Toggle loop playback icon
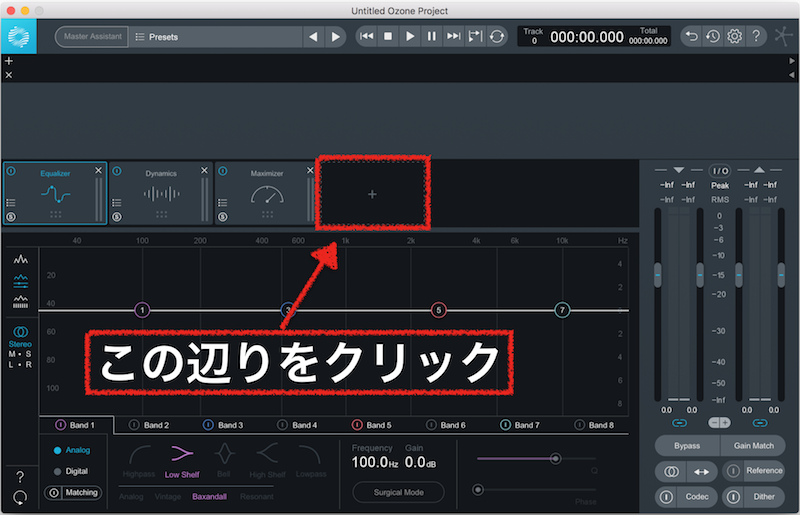The width and height of the screenshot is (800, 515). coord(496,36)
